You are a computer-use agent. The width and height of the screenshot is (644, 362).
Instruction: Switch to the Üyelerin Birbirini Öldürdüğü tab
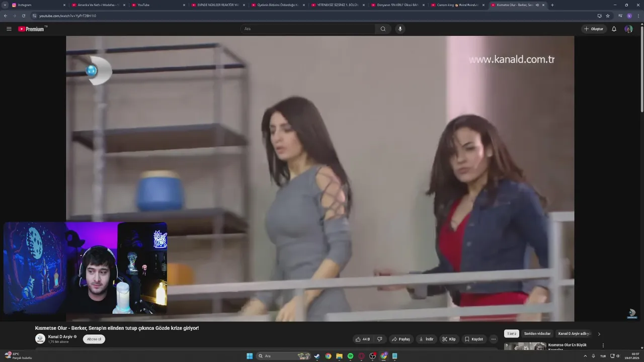[x=278, y=5]
